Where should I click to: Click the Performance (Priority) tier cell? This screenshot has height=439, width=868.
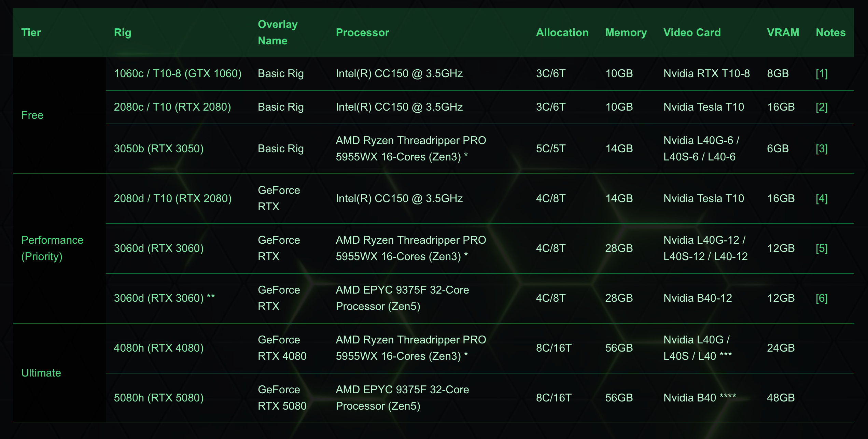(52, 248)
